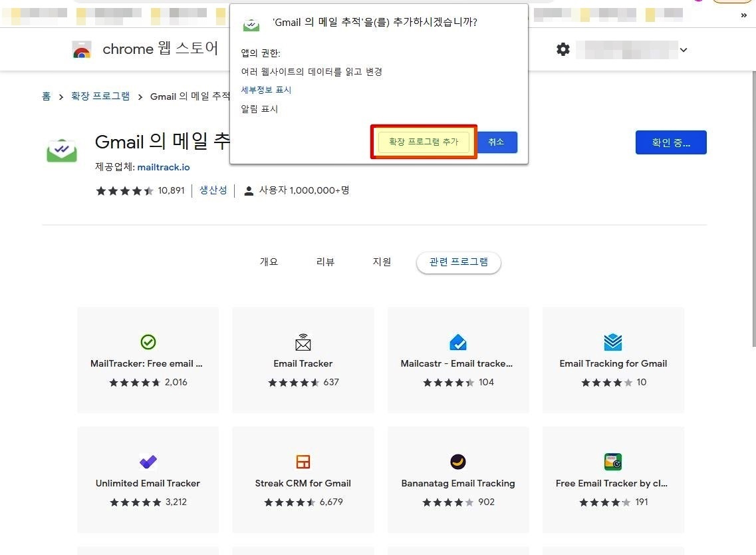756x555 pixels.
Task: Click the Mailtrack extension logo icon
Action: point(62,150)
